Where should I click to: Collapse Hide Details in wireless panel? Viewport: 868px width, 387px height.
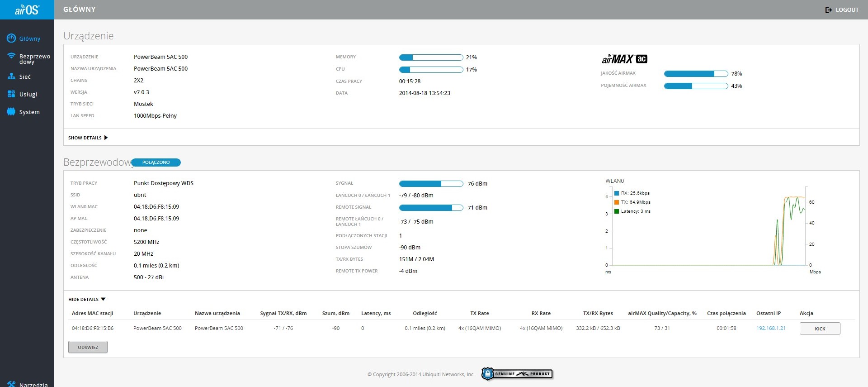click(x=87, y=299)
